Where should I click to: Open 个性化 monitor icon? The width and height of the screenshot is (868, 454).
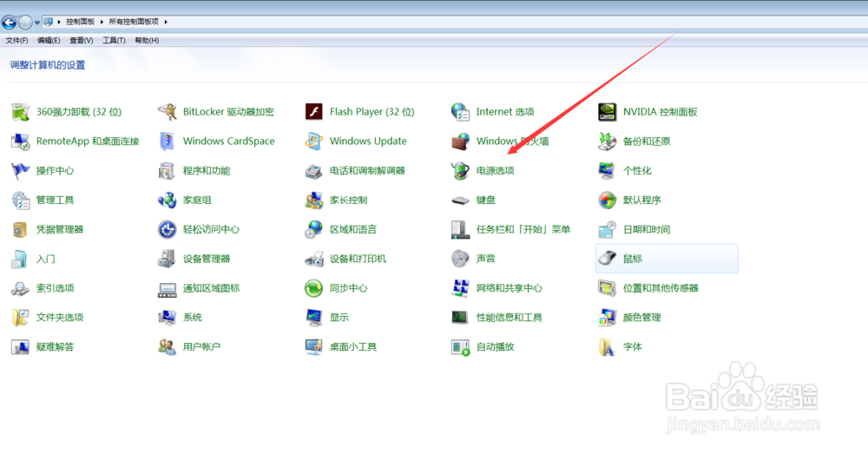click(x=608, y=170)
